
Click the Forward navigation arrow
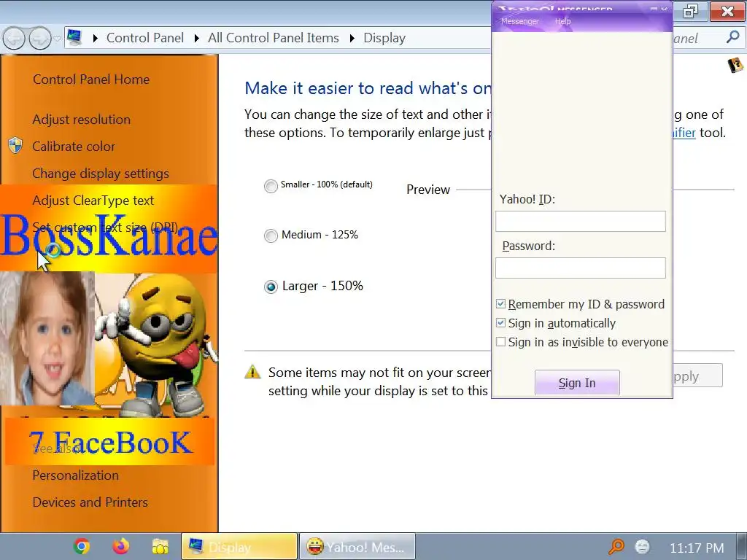[40, 39]
